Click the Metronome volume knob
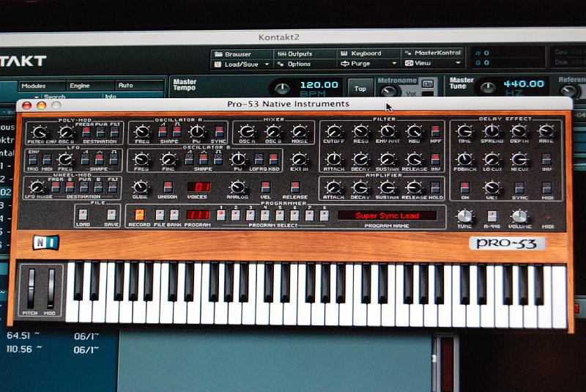 click(389, 91)
